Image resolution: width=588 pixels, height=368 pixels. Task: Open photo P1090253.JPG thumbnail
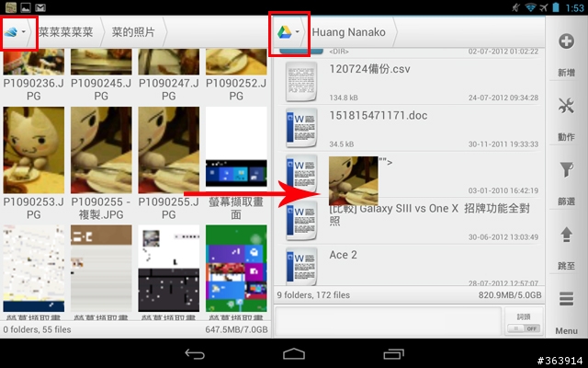(34, 150)
